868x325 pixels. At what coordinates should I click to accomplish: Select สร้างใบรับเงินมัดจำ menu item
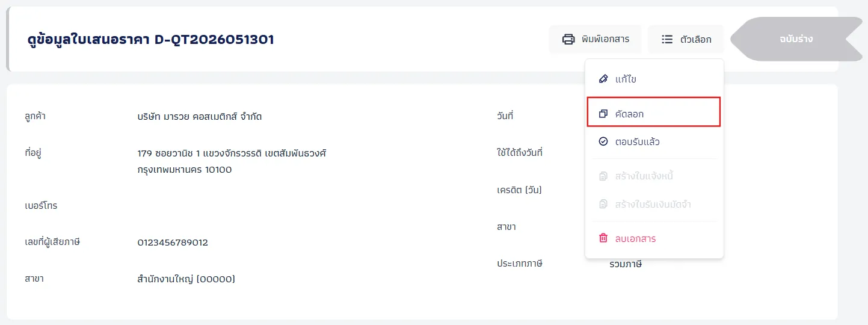(x=654, y=205)
